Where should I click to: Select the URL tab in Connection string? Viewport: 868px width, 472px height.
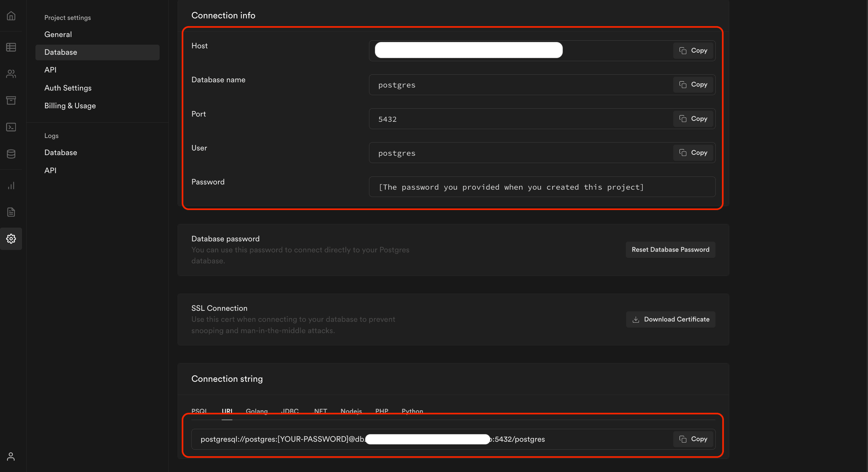point(227,411)
